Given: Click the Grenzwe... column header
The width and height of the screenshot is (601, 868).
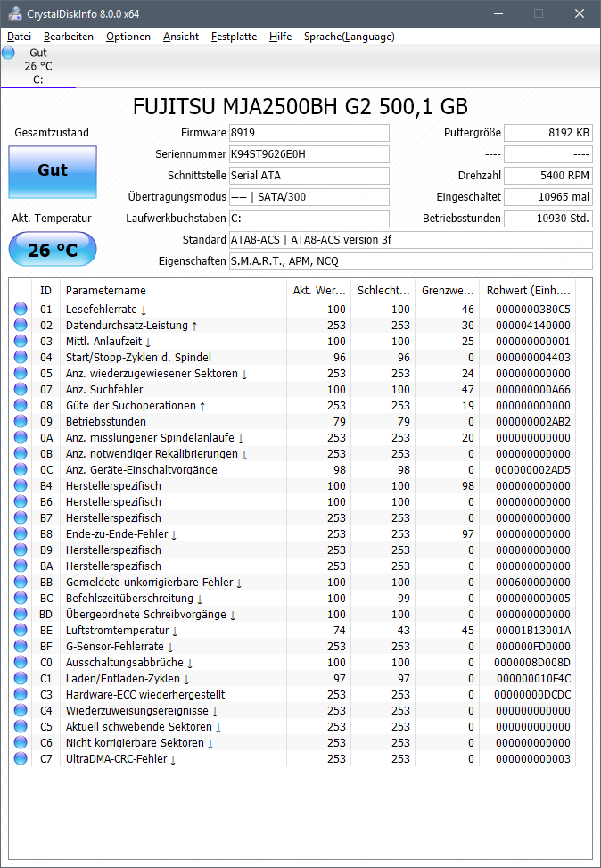Looking at the screenshot, I should tap(447, 291).
